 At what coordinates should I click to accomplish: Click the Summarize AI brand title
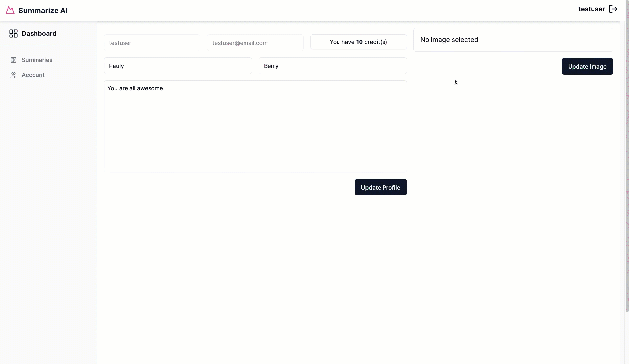tap(43, 11)
